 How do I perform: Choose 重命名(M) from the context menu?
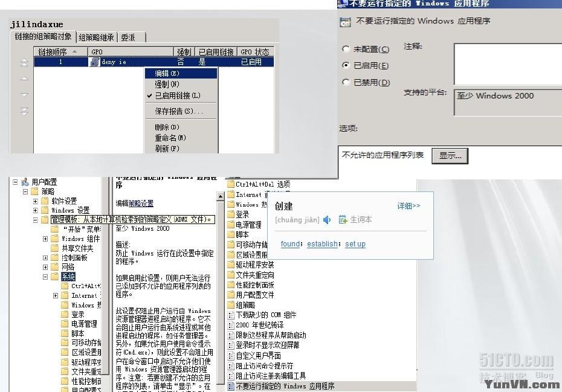[x=181, y=138]
